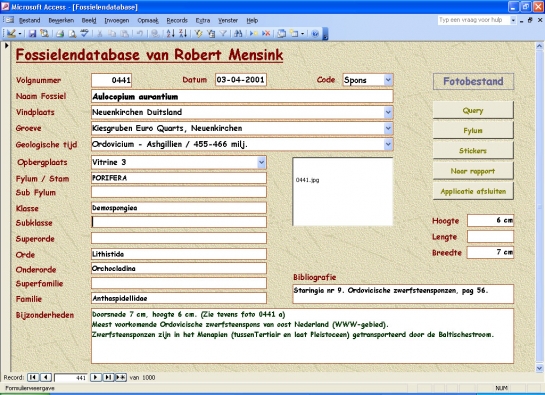545x395 pixels.
Task: Open Print Preview from the toolbar
Action: pos(72,33)
